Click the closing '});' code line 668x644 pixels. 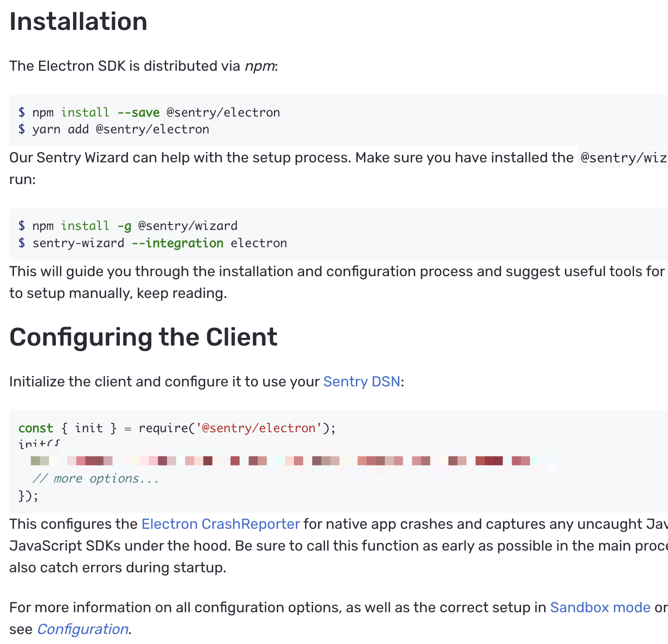pyautogui.click(x=28, y=496)
